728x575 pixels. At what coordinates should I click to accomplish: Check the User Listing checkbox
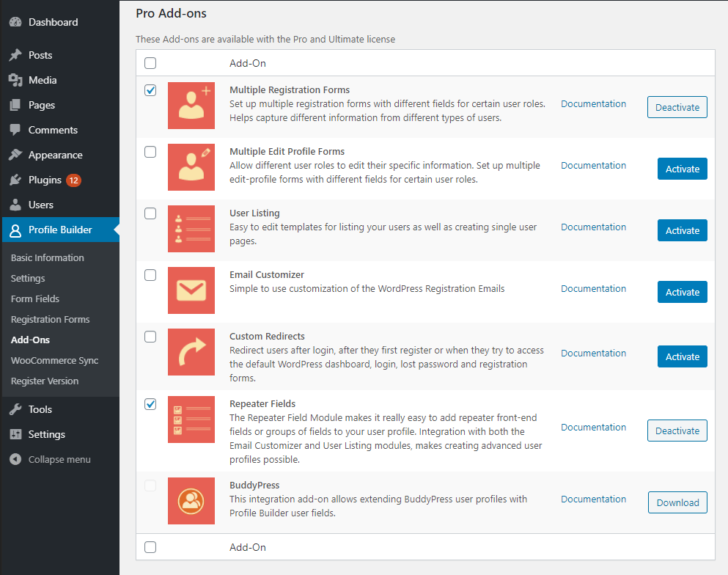[x=150, y=213]
